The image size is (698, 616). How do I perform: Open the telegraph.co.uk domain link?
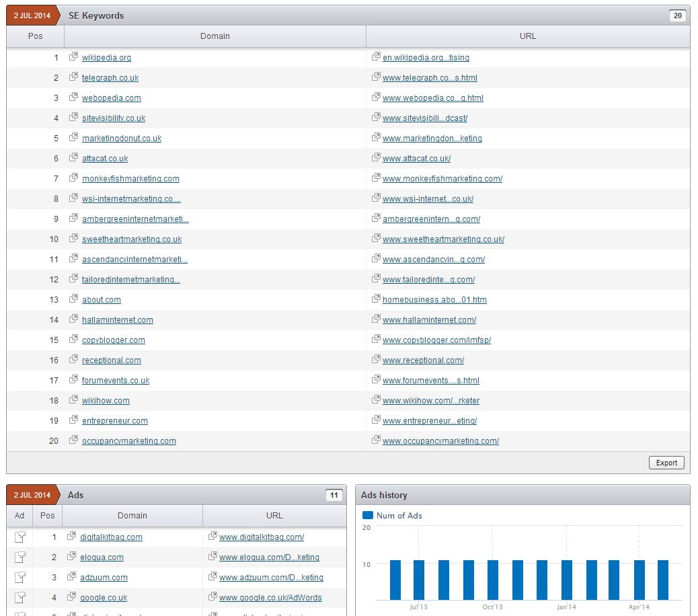(x=110, y=78)
